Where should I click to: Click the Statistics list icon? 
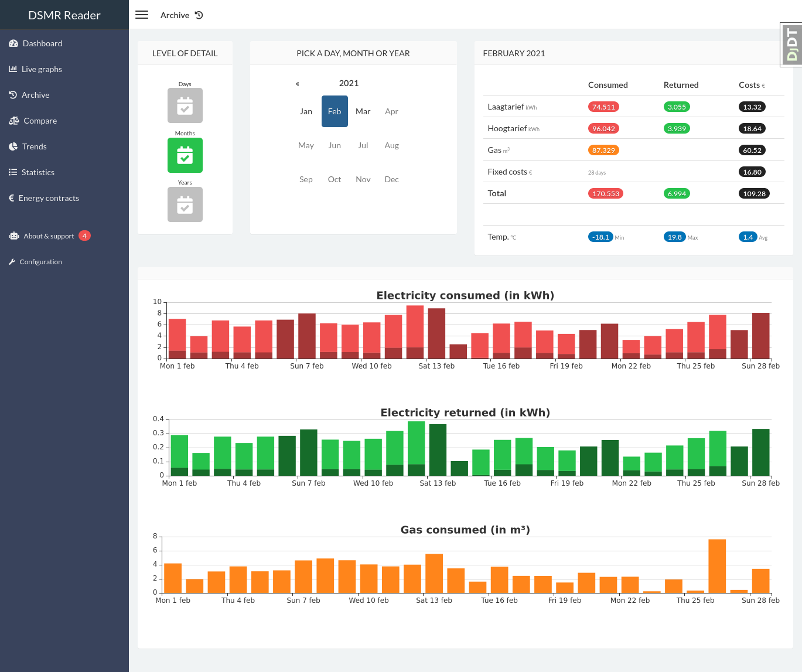(x=13, y=172)
